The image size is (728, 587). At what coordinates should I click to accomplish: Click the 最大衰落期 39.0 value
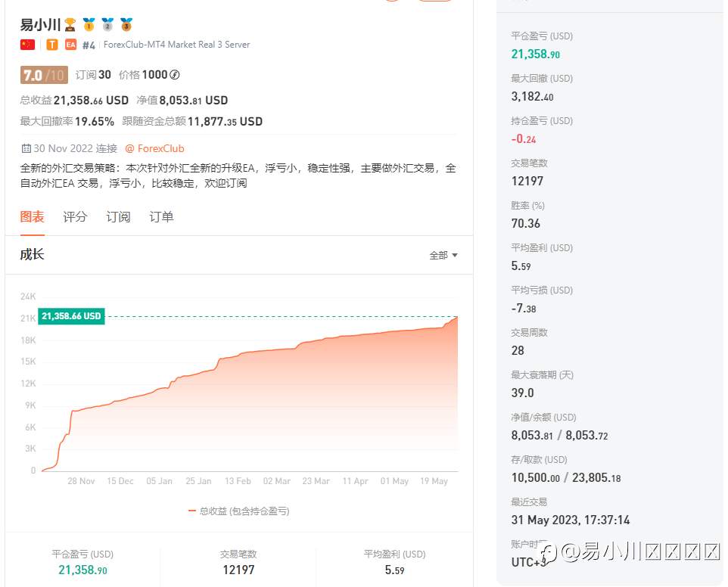pos(522,393)
